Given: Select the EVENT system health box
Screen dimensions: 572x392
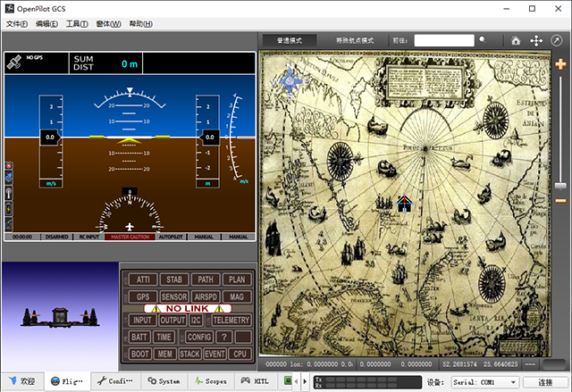Looking at the screenshot, I should pyautogui.click(x=214, y=354).
